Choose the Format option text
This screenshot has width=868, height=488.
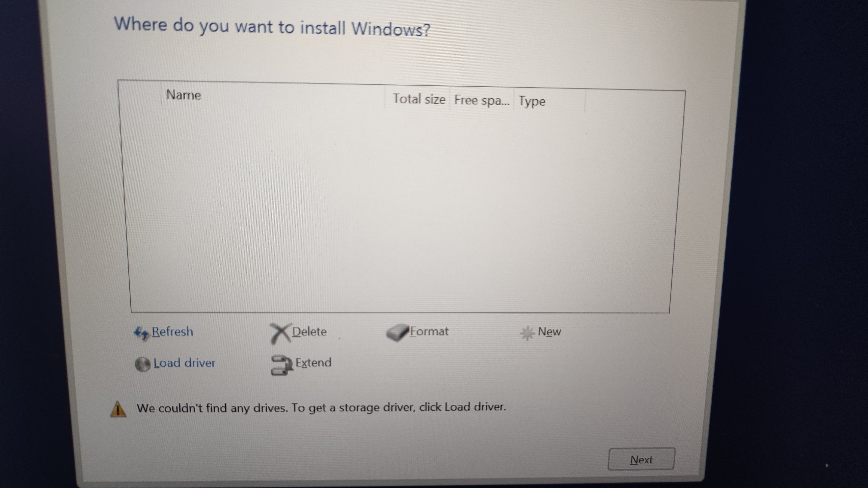click(429, 331)
